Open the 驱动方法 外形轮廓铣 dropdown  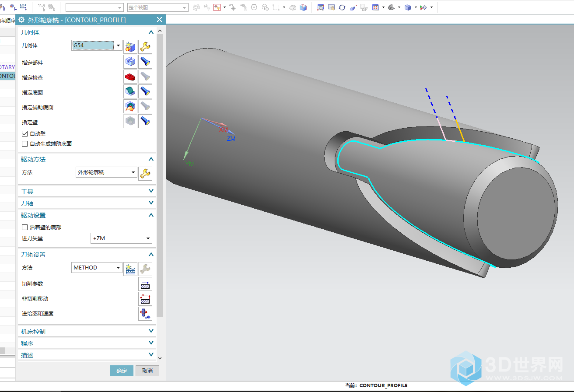point(106,172)
